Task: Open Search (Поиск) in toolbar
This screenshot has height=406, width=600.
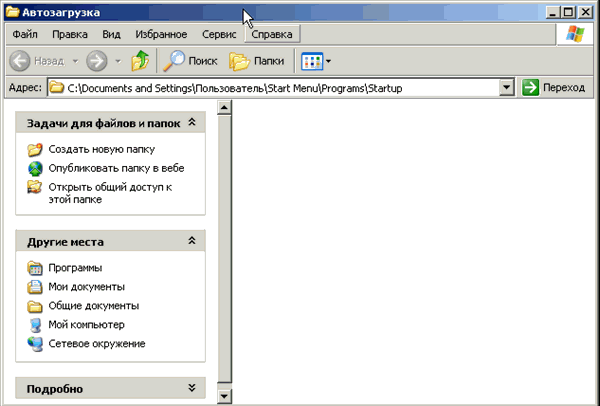Action: (x=190, y=61)
